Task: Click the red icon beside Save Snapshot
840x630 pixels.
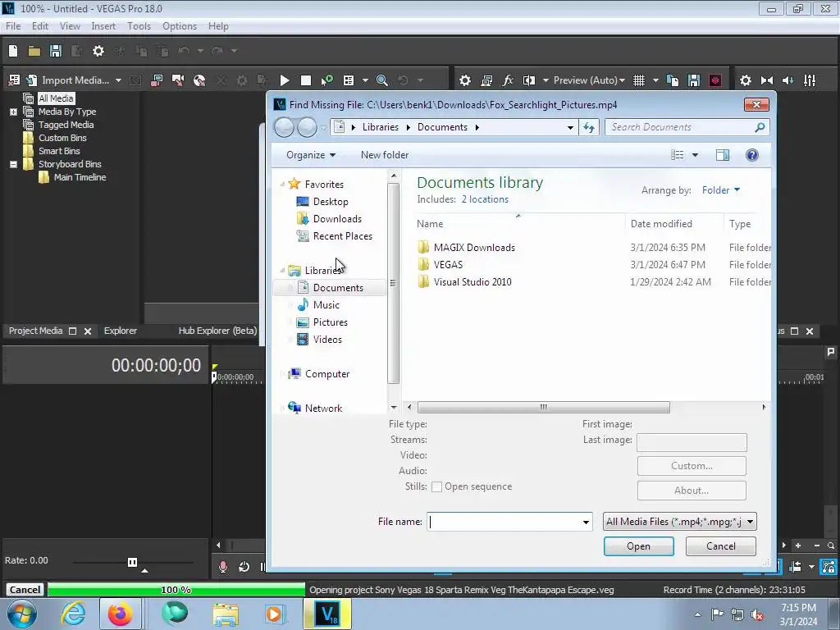Action: 715,80
